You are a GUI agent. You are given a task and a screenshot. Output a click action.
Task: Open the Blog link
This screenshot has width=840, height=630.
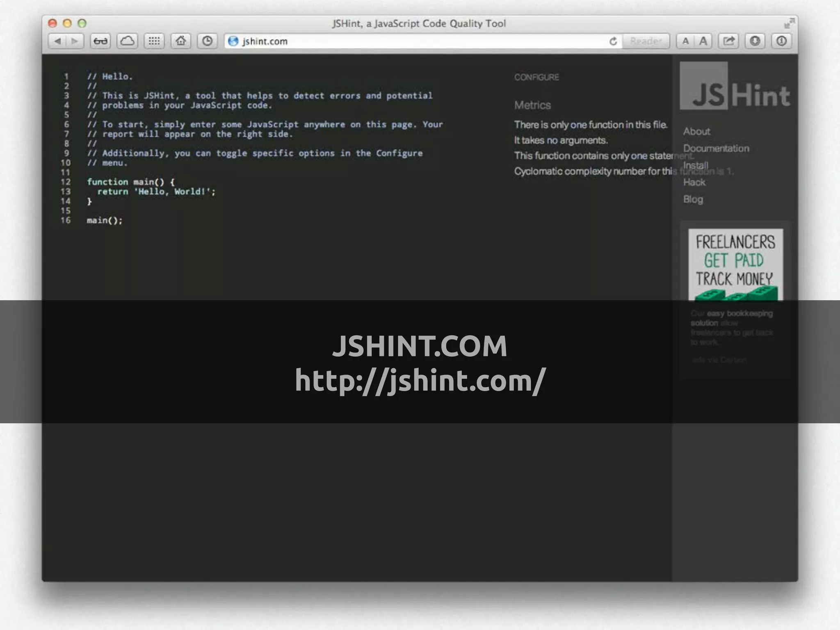pyautogui.click(x=693, y=199)
